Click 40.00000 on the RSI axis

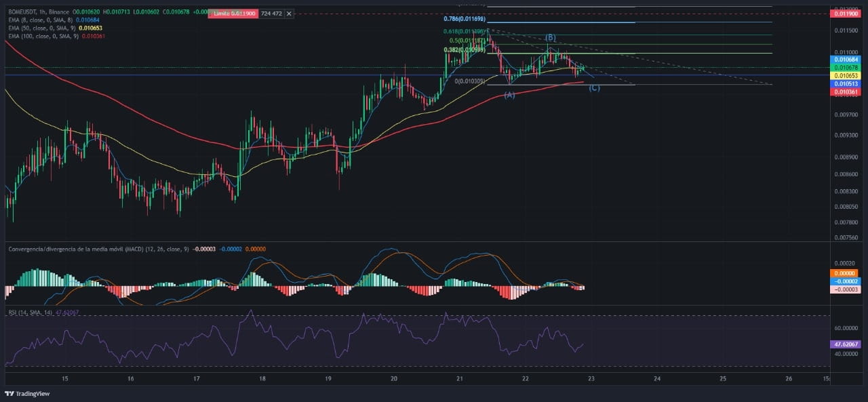846,354
